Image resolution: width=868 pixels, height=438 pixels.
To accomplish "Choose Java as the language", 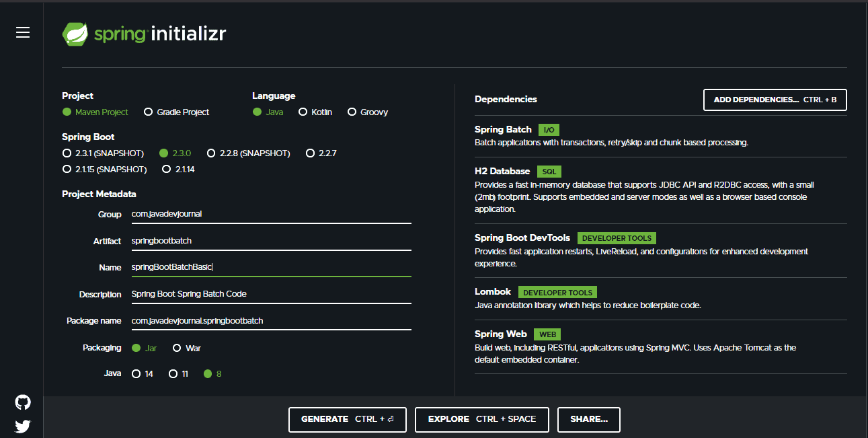I will point(268,112).
